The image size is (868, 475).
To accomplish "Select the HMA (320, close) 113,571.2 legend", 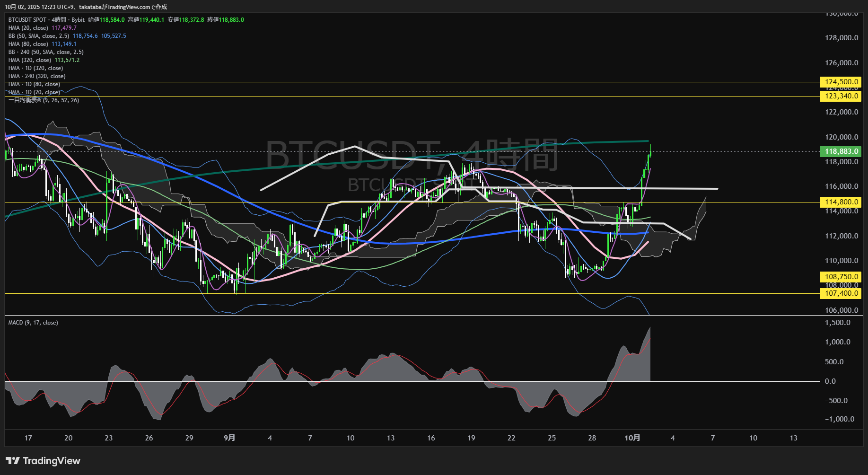I will point(44,60).
